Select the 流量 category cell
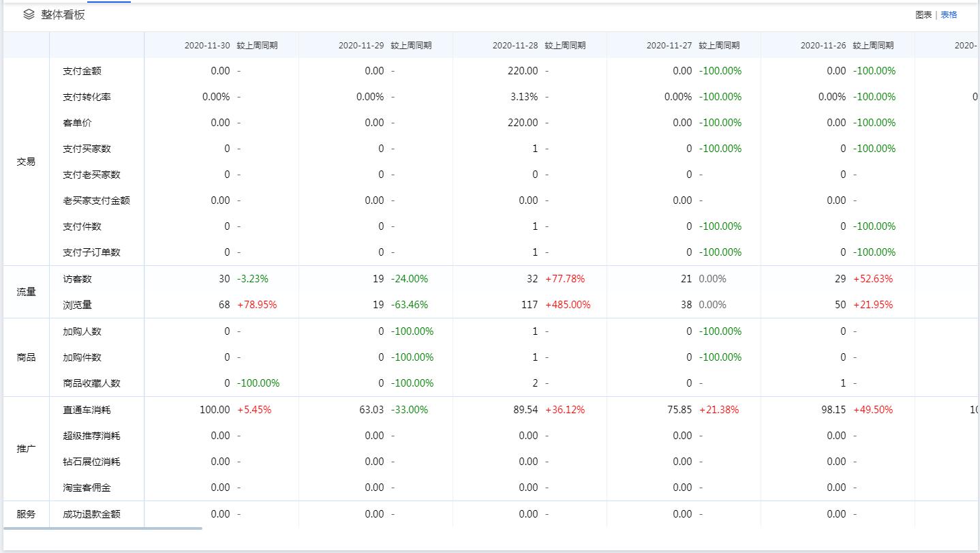The image size is (980, 553). click(26, 292)
